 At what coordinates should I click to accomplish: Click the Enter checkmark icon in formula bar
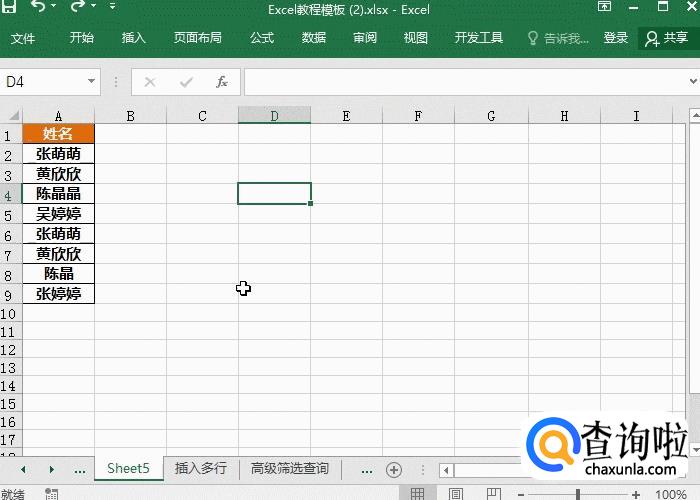(186, 82)
